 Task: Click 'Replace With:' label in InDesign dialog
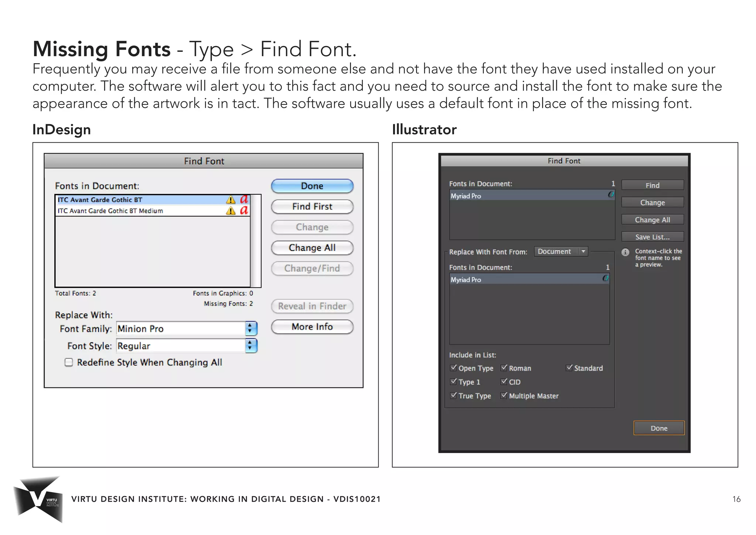click(84, 315)
